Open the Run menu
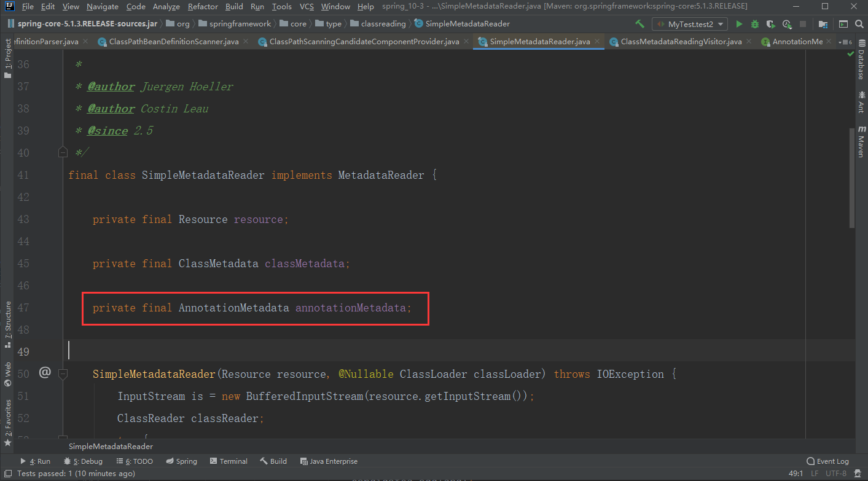The width and height of the screenshot is (868, 481). [257, 7]
